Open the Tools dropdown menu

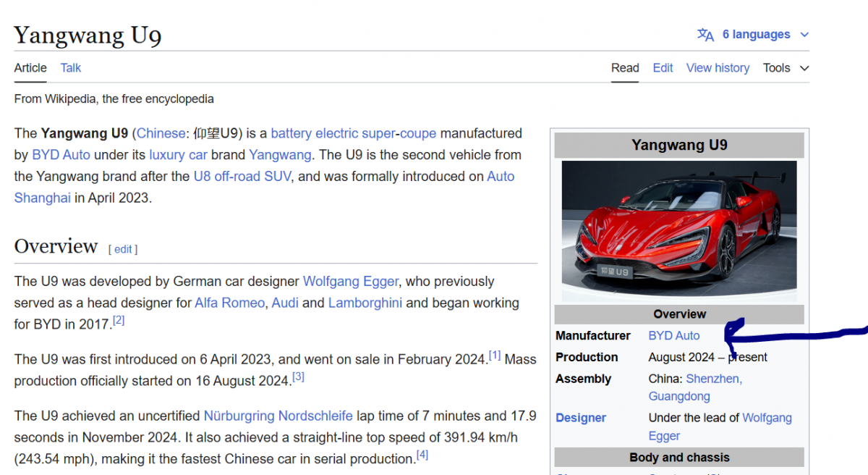(786, 68)
